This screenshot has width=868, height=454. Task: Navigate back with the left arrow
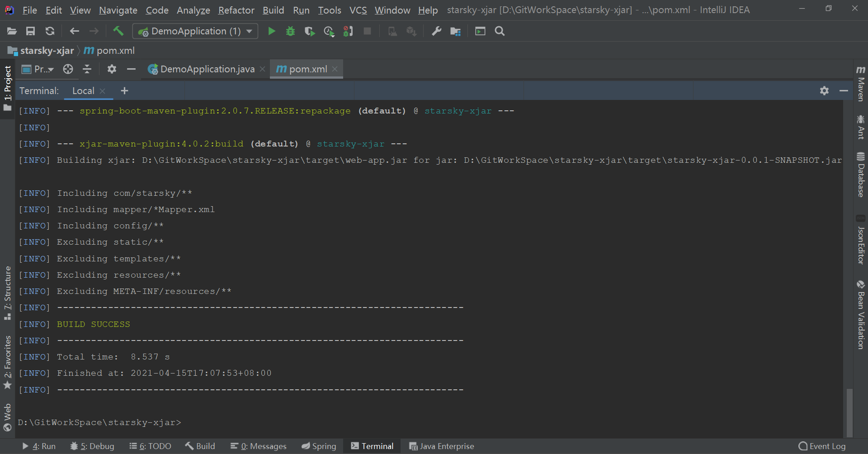point(75,31)
